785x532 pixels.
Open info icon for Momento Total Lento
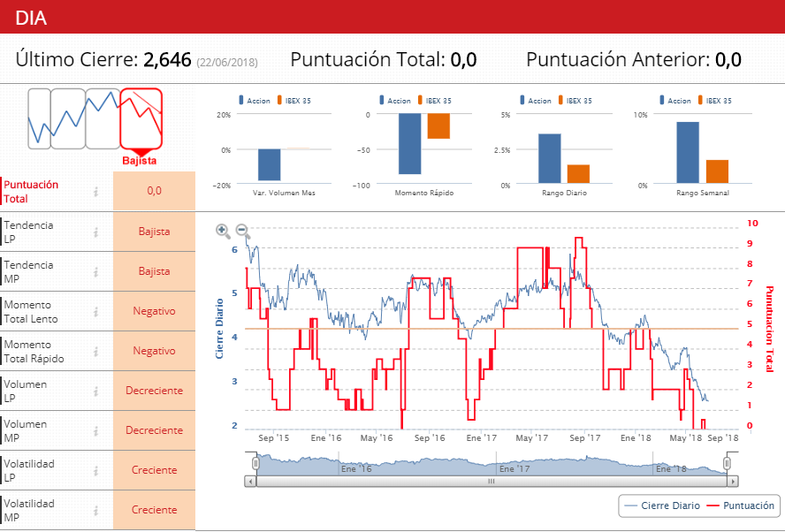95,311
